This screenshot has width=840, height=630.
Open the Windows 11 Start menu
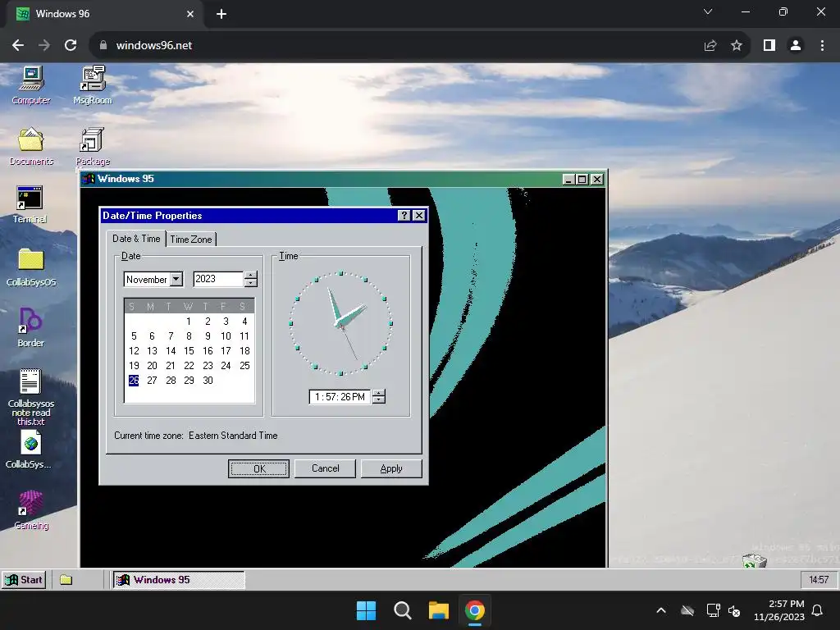click(x=367, y=610)
